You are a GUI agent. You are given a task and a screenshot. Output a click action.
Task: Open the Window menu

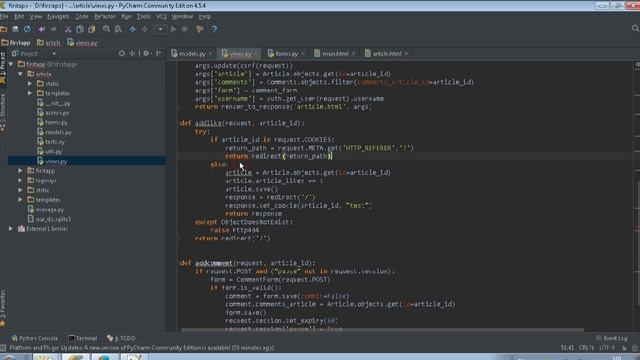(x=182, y=17)
